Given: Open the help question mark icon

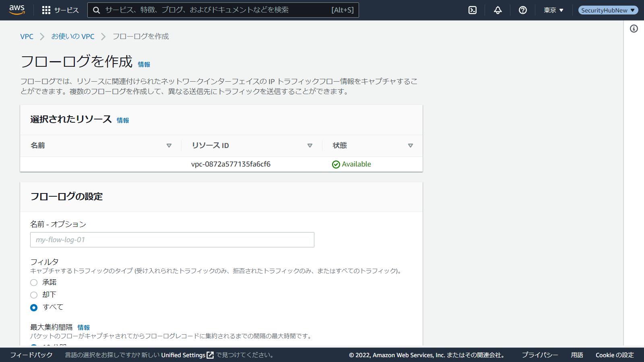Looking at the screenshot, I should [x=523, y=10].
